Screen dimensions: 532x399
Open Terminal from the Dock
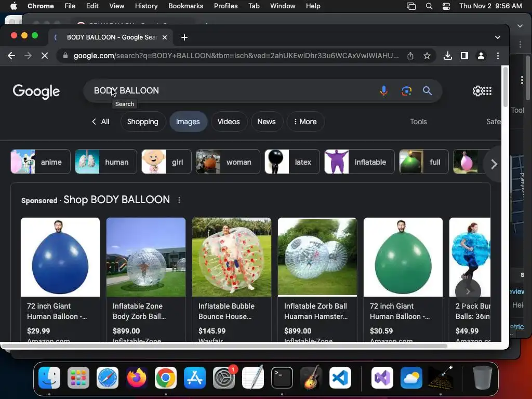click(x=282, y=378)
